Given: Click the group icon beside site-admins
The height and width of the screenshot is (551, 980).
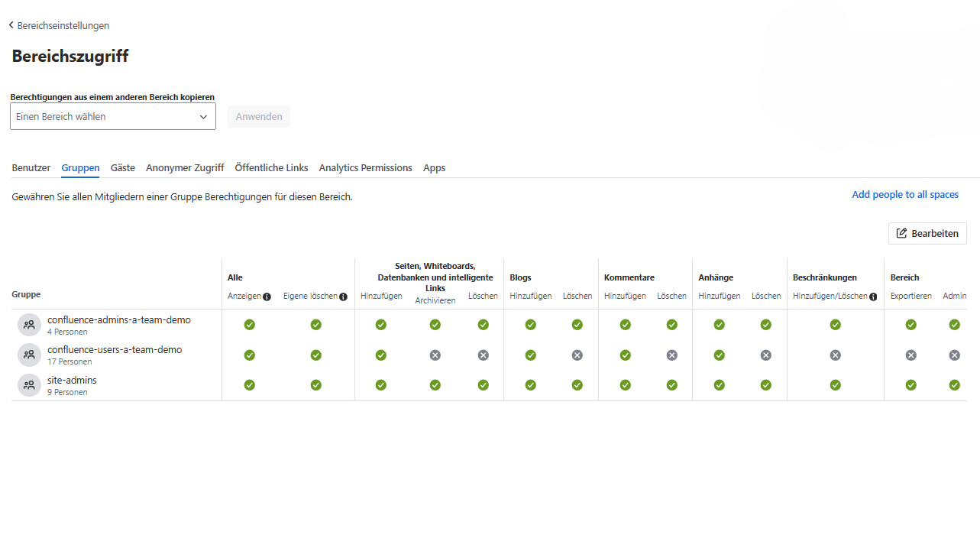Looking at the screenshot, I should (29, 385).
